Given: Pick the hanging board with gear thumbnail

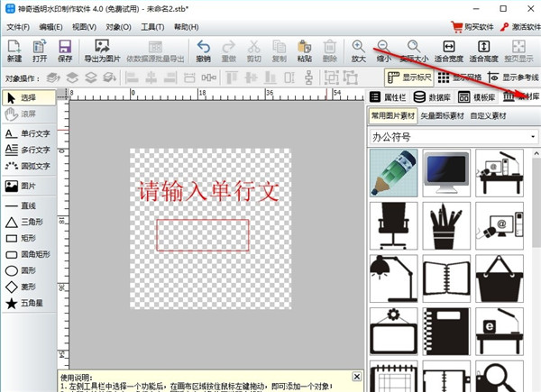Looking at the screenshot, I should coord(394,332).
